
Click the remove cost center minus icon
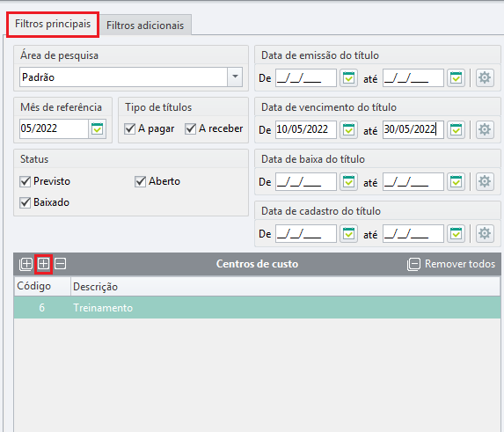(60, 264)
